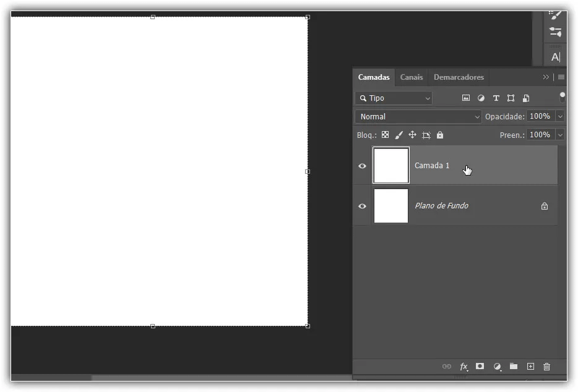The width and height of the screenshot is (578, 392).
Task: Open the brush settings panel icon
Action: 556,15
